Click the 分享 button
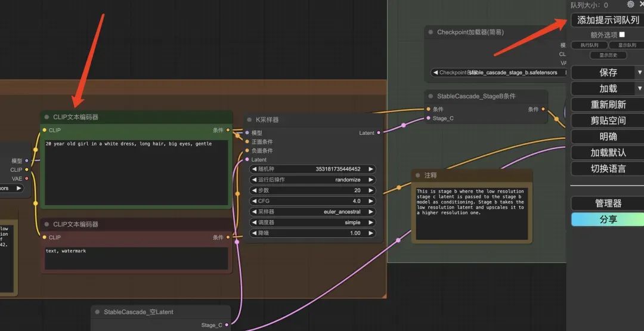Image resolution: width=644 pixels, height=331 pixels. tap(607, 219)
